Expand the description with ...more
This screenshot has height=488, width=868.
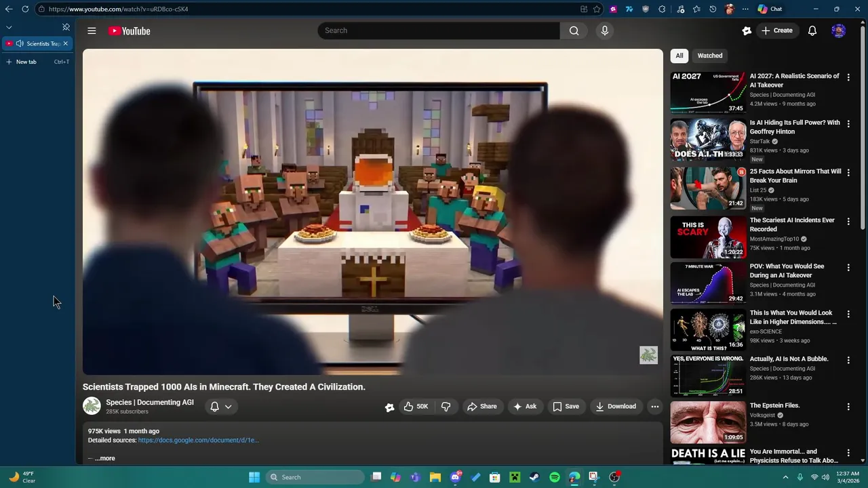[x=105, y=458]
